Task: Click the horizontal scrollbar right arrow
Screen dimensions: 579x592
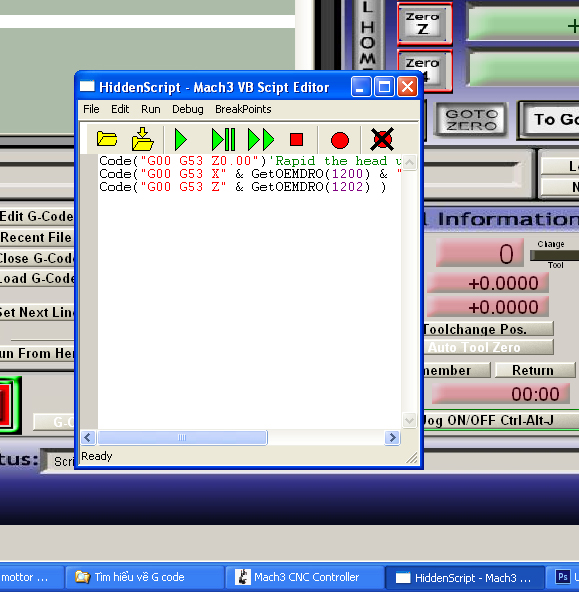Action: tap(392, 438)
